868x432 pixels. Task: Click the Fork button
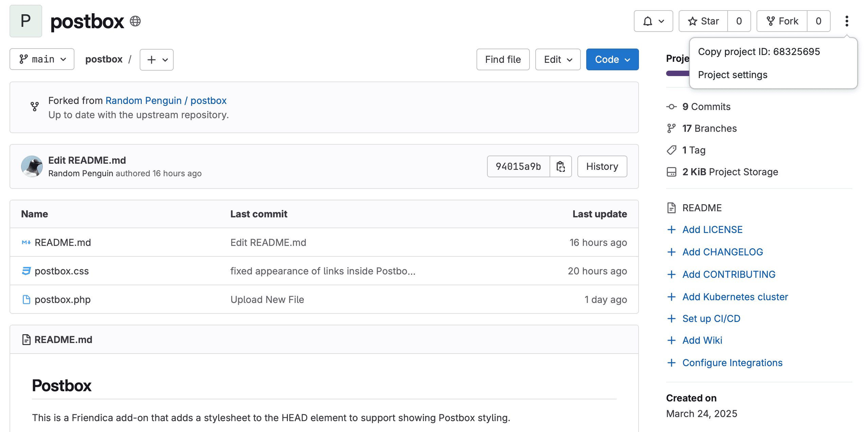[782, 21]
